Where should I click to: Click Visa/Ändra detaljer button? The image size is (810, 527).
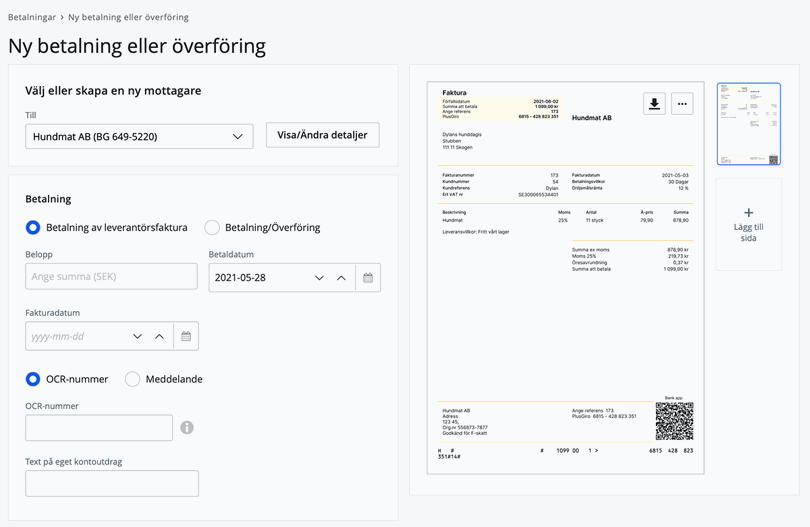point(322,135)
